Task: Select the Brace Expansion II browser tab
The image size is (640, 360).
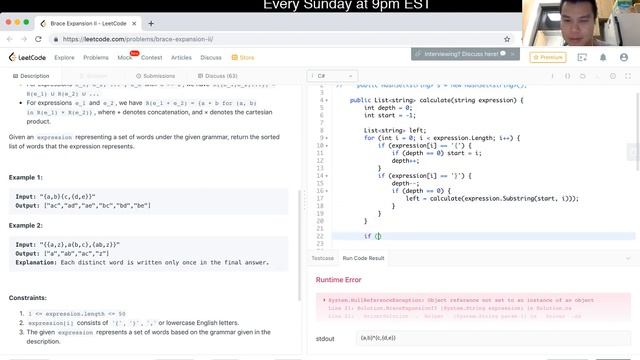Action: 89,24
